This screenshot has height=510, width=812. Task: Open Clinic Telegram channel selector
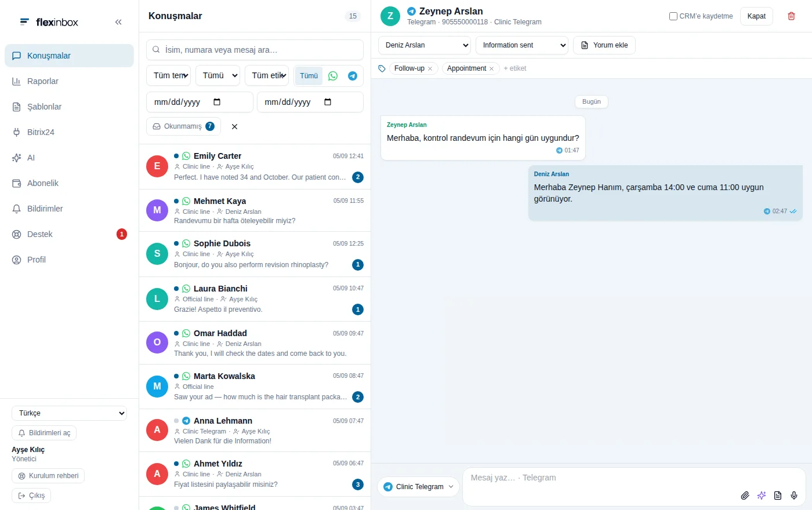[418, 487]
